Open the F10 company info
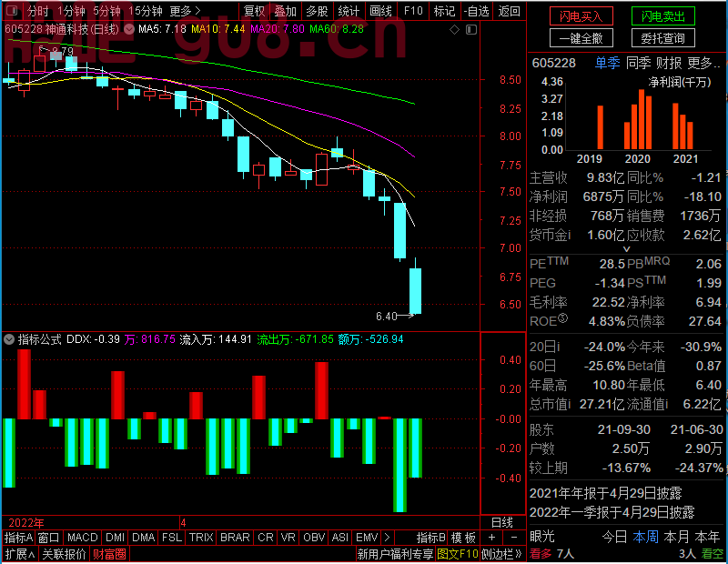Screen dimensions: 728x564 413,11
